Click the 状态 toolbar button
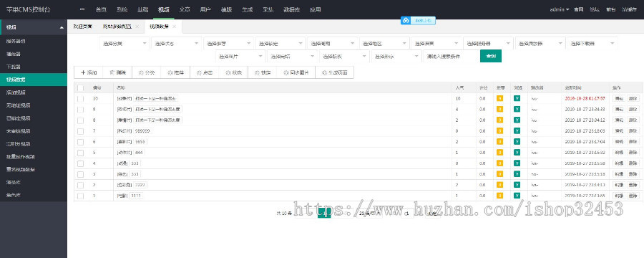This screenshot has height=258, width=644. 234,72
